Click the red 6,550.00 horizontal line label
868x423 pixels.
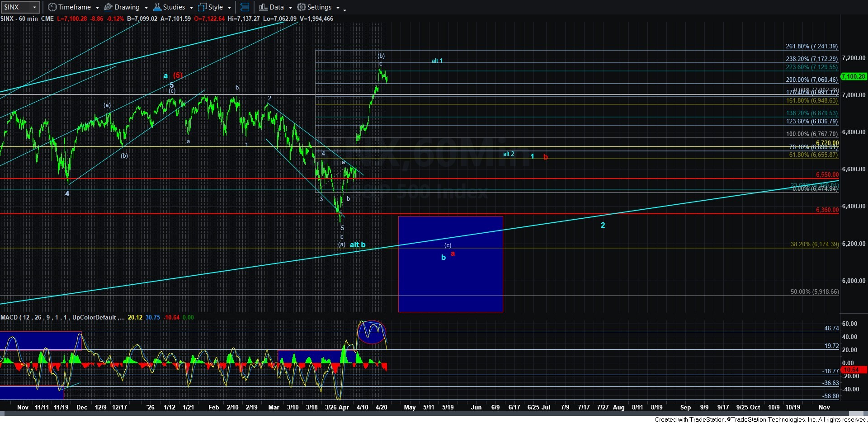click(827, 174)
